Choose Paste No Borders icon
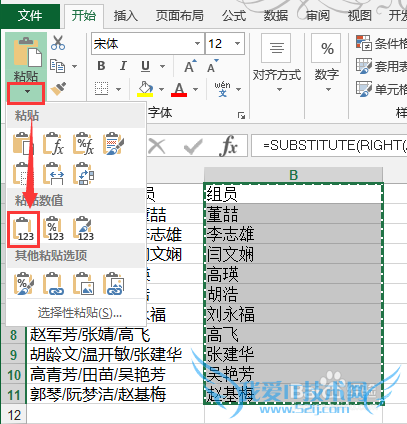This screenshot has width=407, height=424. (x=22, y=173)
